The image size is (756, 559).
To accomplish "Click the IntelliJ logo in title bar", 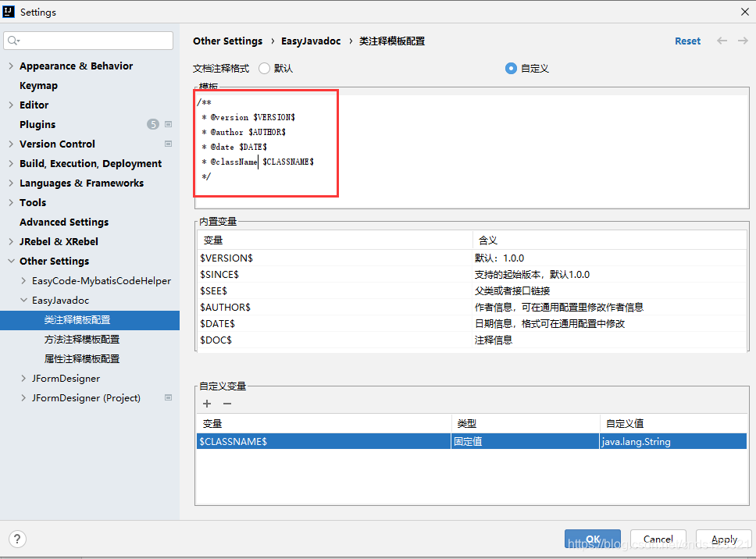I will (9, 12).
